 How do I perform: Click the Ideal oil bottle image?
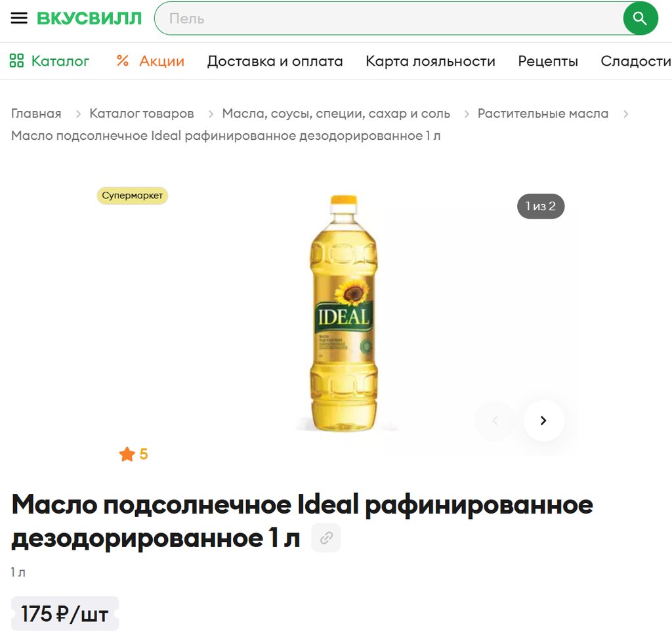(x=343, y=313)
